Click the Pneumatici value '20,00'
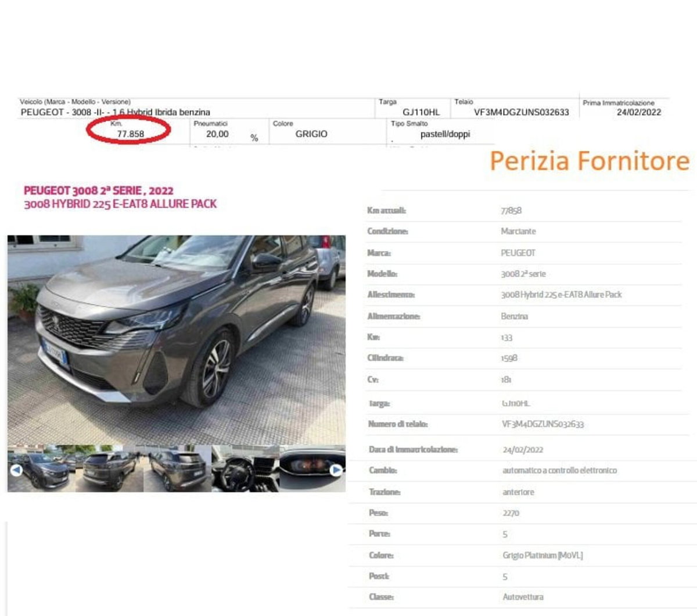This screenshot has width=697, height=616. (x=217, y=134)
